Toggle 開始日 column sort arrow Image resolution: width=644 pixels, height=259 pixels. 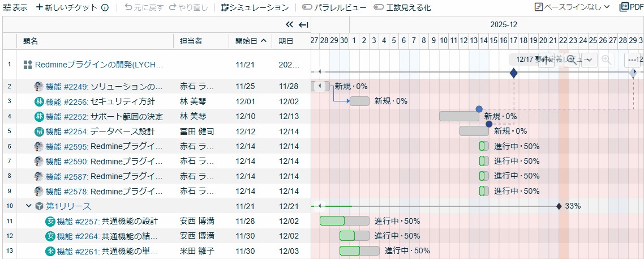264,41
